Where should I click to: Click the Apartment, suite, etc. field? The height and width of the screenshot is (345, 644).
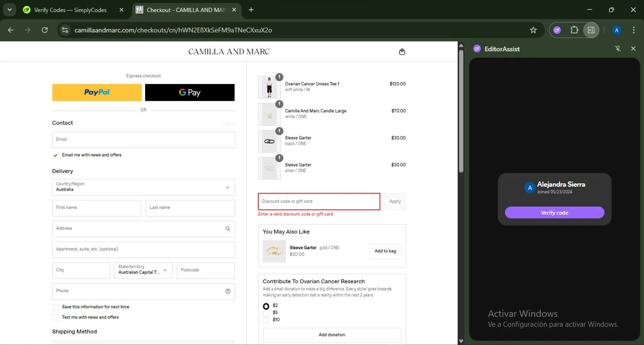coord(143,250)
